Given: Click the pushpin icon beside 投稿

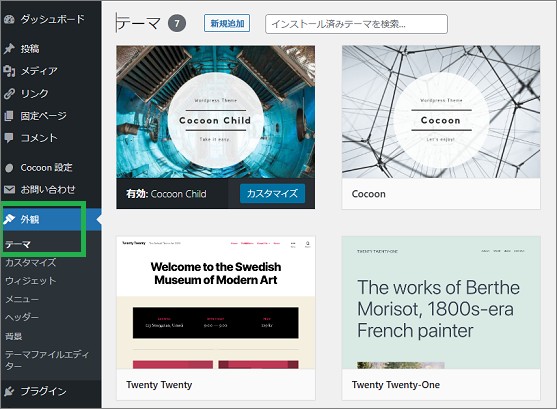Looking at the screenshot, I should click(x=9, y=48).
